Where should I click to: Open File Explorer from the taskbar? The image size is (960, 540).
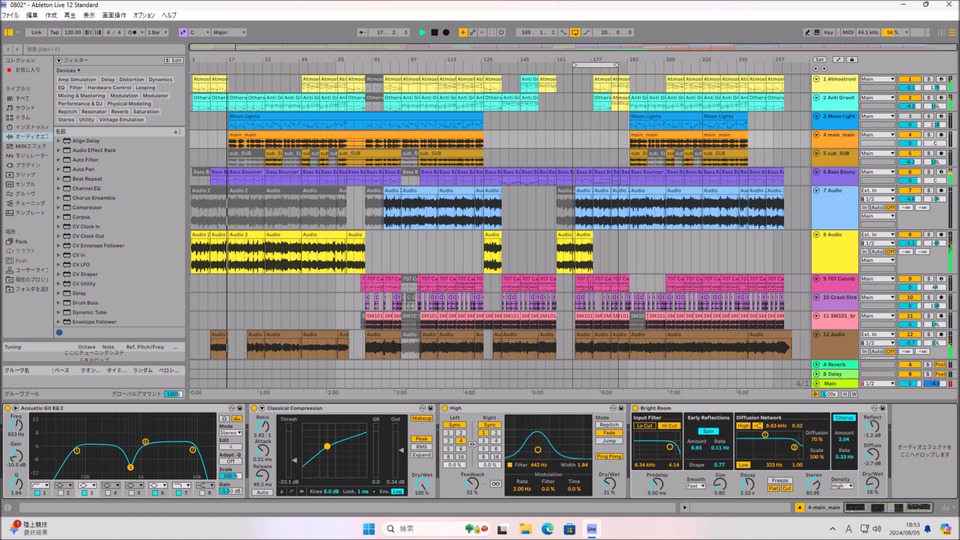click(525, 529)
